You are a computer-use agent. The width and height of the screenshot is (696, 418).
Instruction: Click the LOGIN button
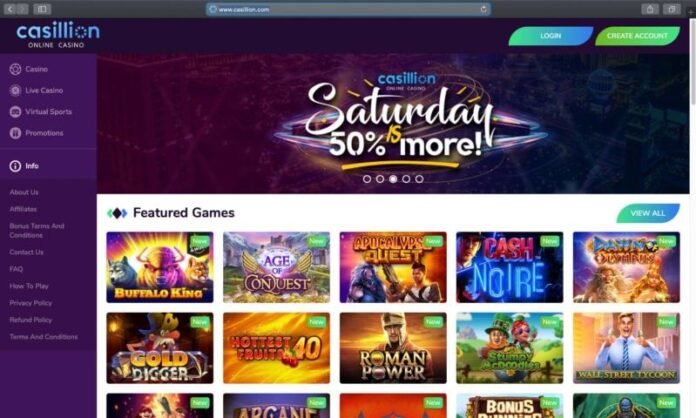(550, 36)
